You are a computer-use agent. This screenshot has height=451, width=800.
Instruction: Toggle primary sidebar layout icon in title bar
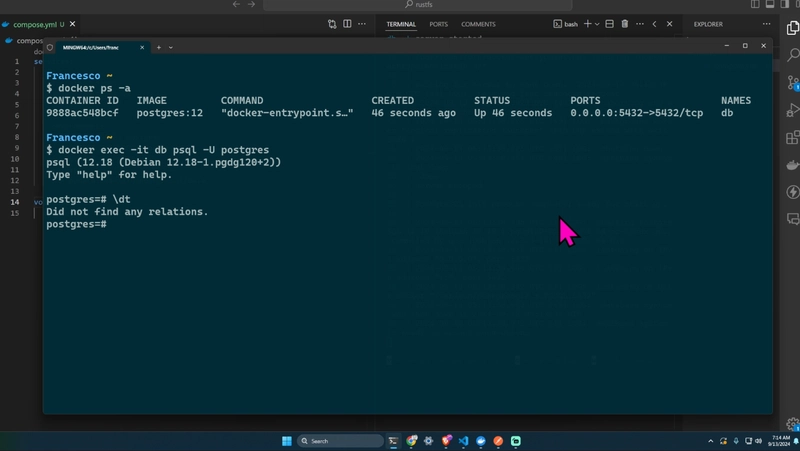755,4
